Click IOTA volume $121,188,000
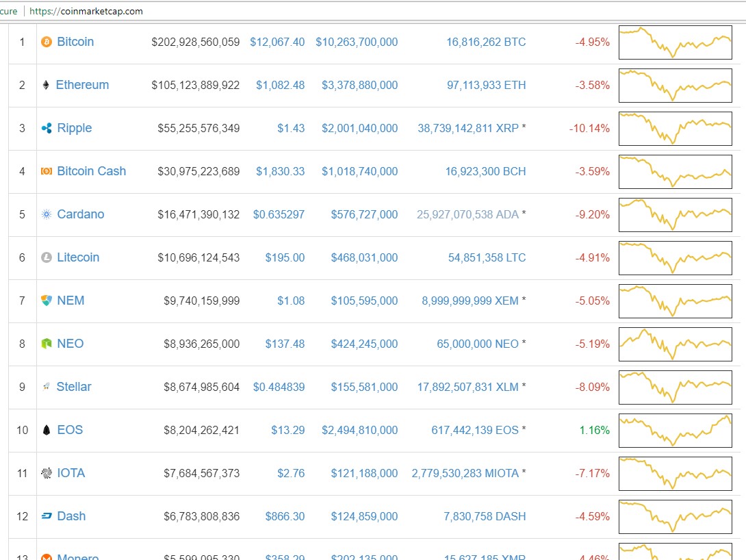The width and height of the screenshot is (746, 560). click(364, 474)
